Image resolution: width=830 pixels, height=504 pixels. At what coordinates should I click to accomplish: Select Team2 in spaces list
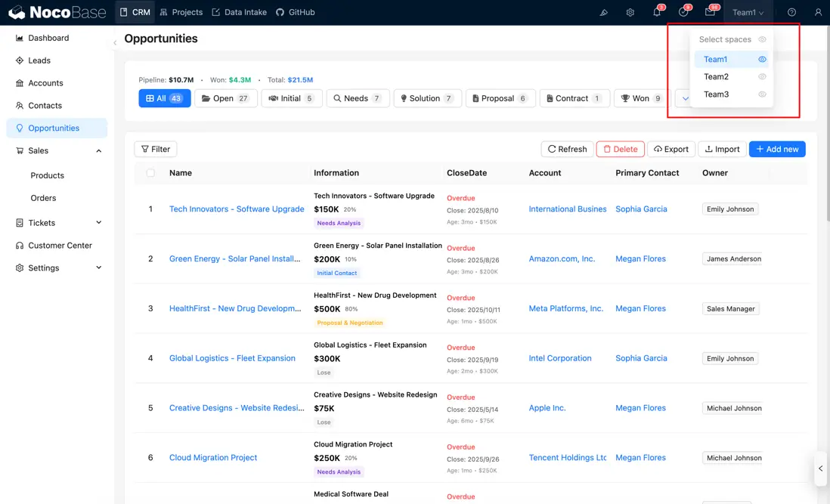[x=716, y=77]
